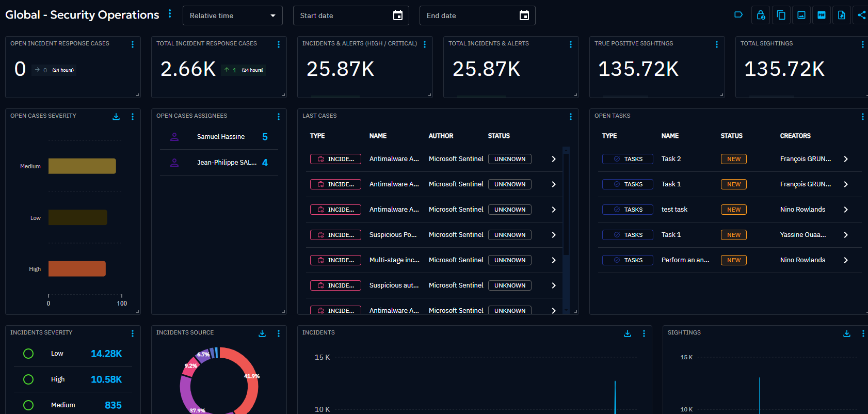The width and height of the screenshot is (868, 414).
Task: Expand first Antimalware A... case row chevron
Action: pos(554,159)
